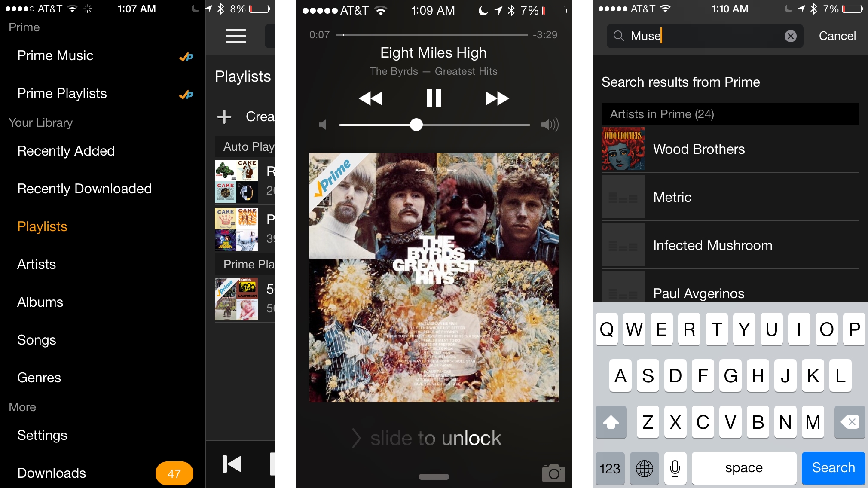868x488 pixels.
Task: Open Settings from sidebar menu
Action: 43,434
